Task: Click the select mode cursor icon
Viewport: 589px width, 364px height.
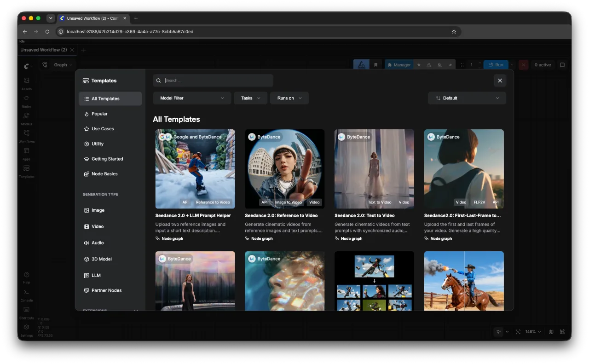Action: coord(498,332)
